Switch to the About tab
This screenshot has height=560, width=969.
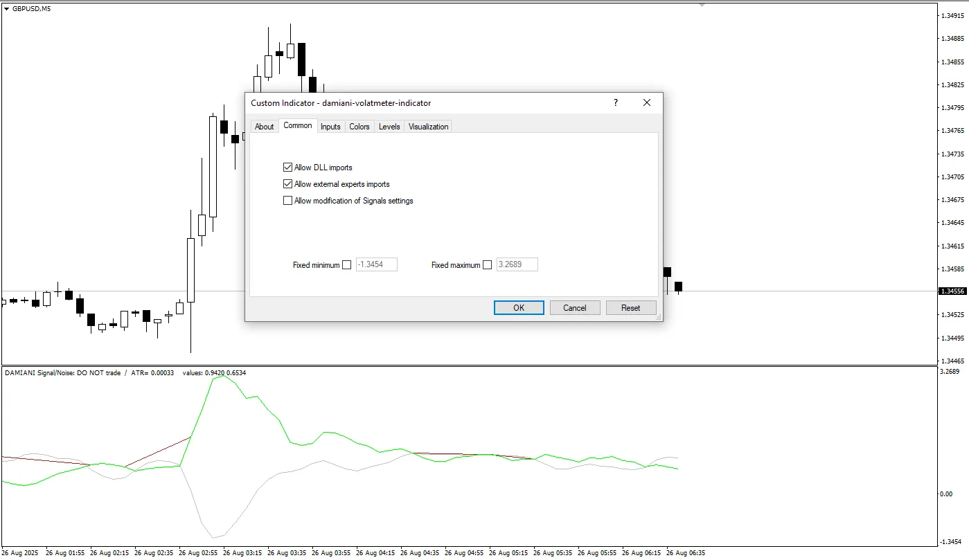pyautogui.click(x=264, y=127)
